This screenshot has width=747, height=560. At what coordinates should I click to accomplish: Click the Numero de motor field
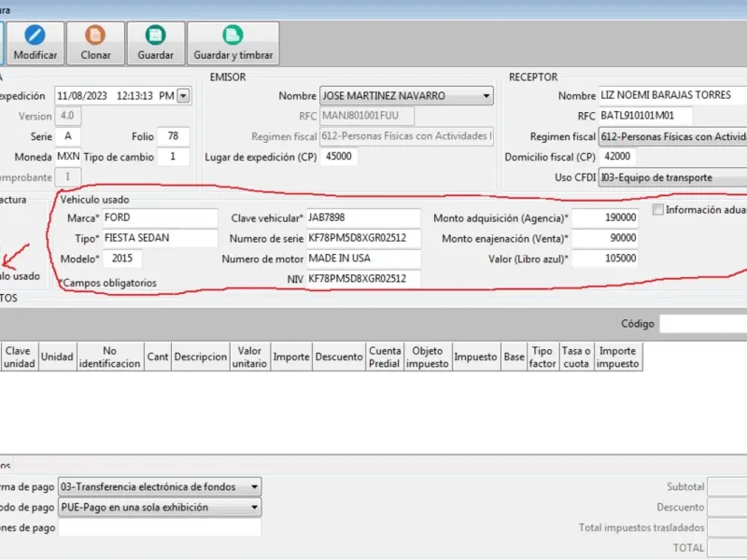pos(363,259)
